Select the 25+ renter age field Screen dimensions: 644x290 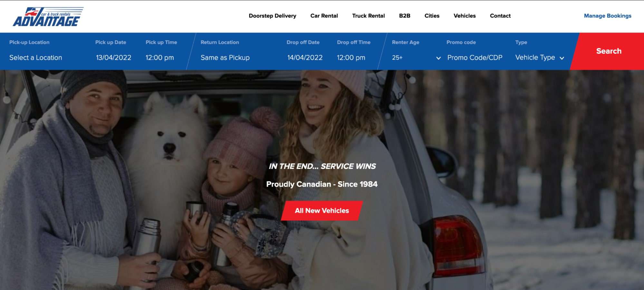coord(416,58)
